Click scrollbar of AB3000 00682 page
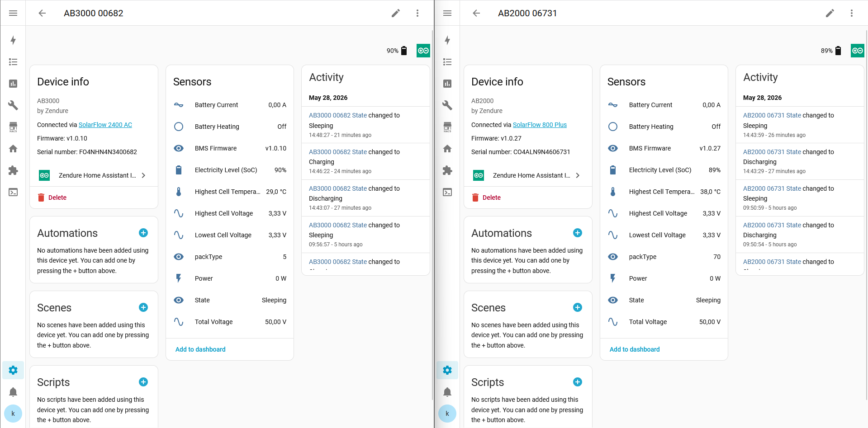This screenshot has height=428, width=868. 432,215
